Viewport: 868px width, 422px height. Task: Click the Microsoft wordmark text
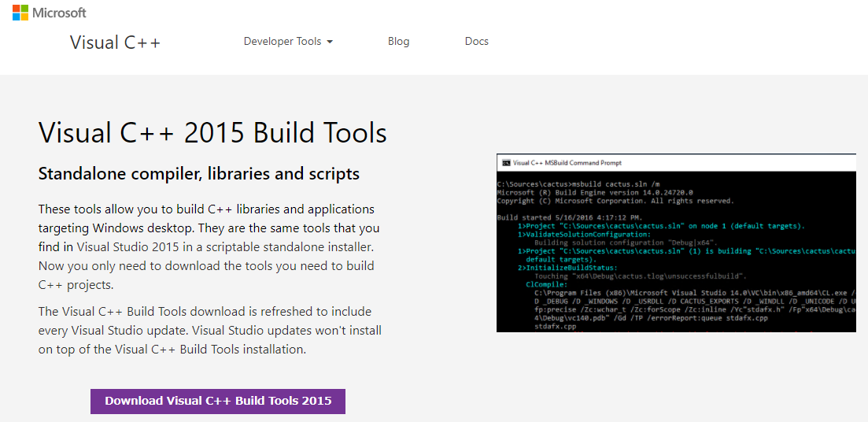pos(60,13)
